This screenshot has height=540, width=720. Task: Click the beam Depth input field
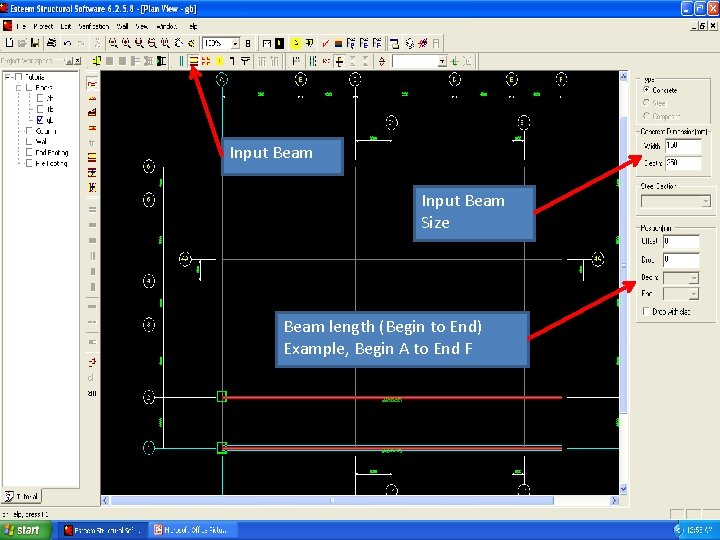[x=683, y=163]
